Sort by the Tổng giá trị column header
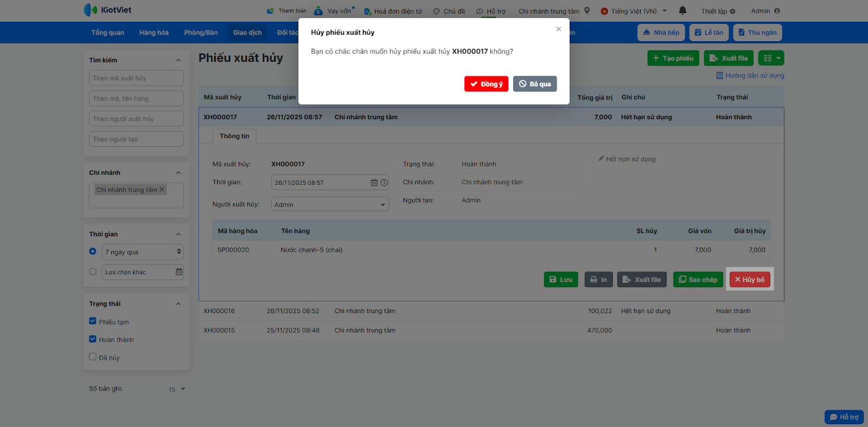The image size is (868, 427). pyautogui.click(x=595, y=98)
